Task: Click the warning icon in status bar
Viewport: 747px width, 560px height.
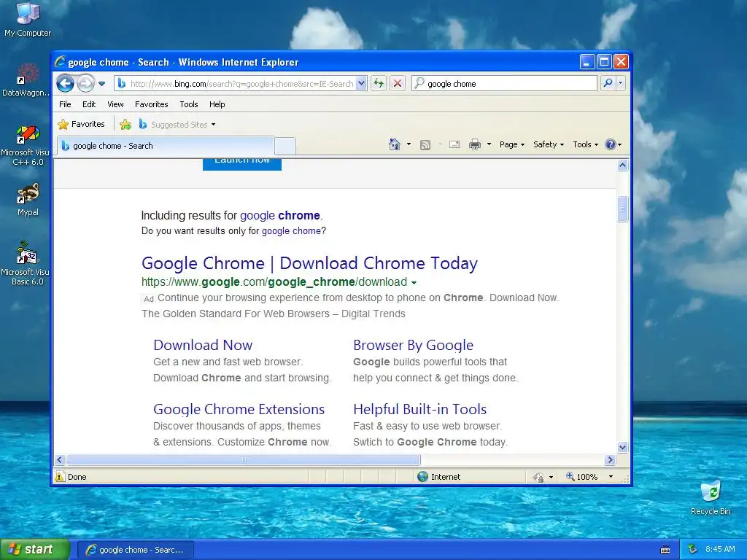Action: tap(60, 477)
